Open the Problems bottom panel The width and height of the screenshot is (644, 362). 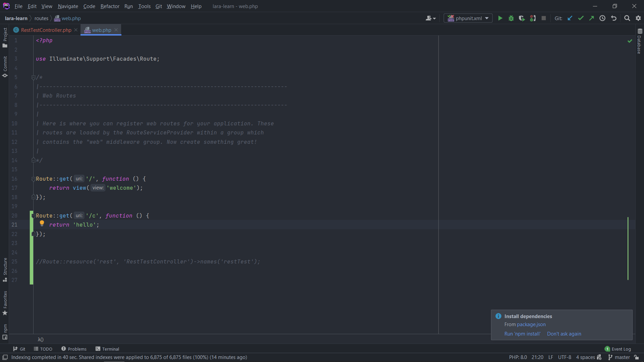(74, 349)
